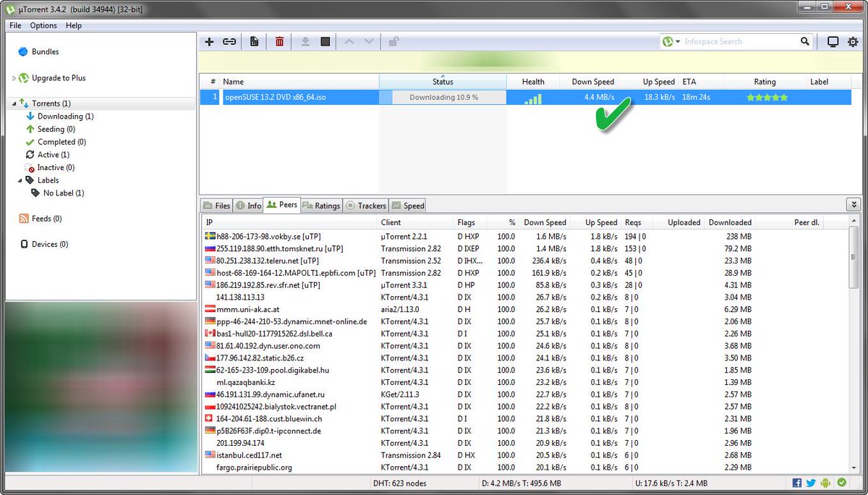Remove the torrent using the trash icon
The image size is (868, 495).
point(278,41)
